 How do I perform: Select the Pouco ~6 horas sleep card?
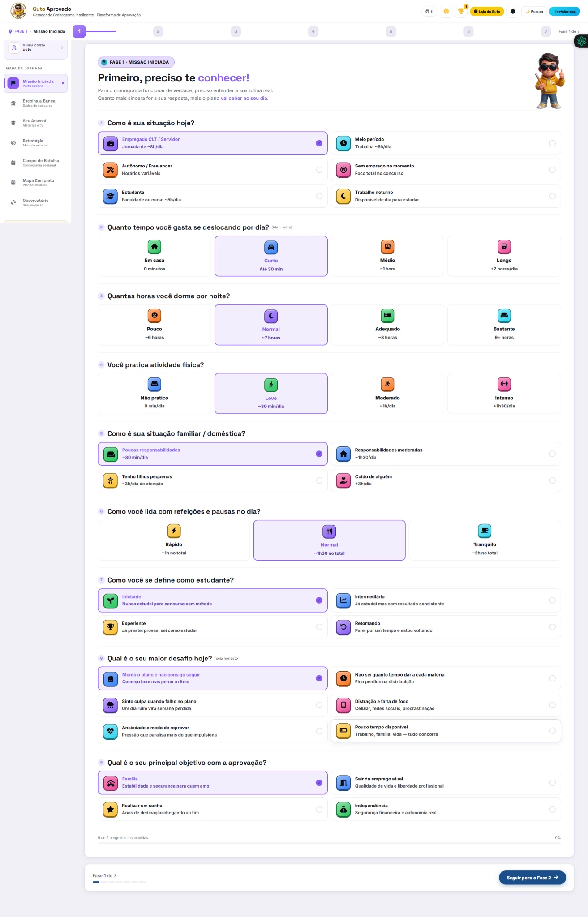[155, 325]
